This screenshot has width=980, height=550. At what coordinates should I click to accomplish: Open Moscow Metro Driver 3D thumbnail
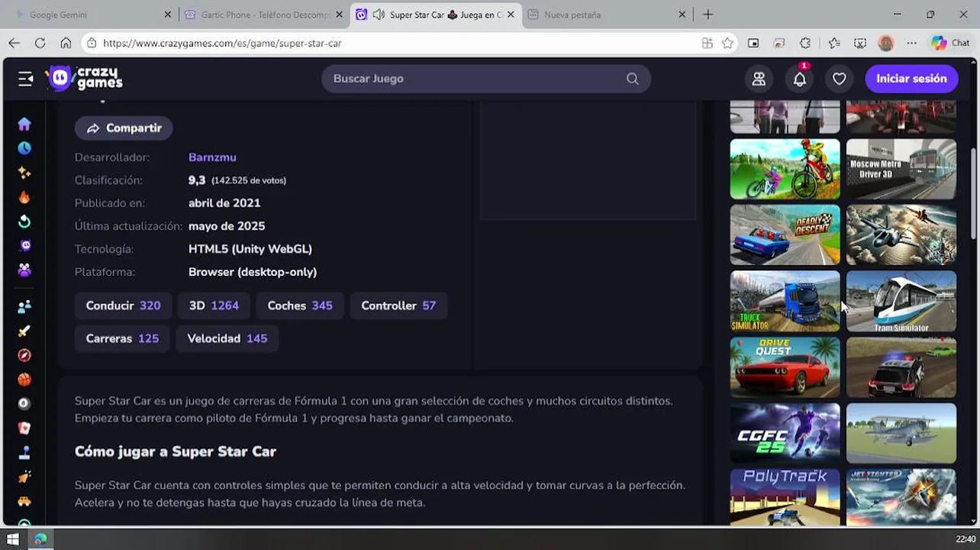901,169
